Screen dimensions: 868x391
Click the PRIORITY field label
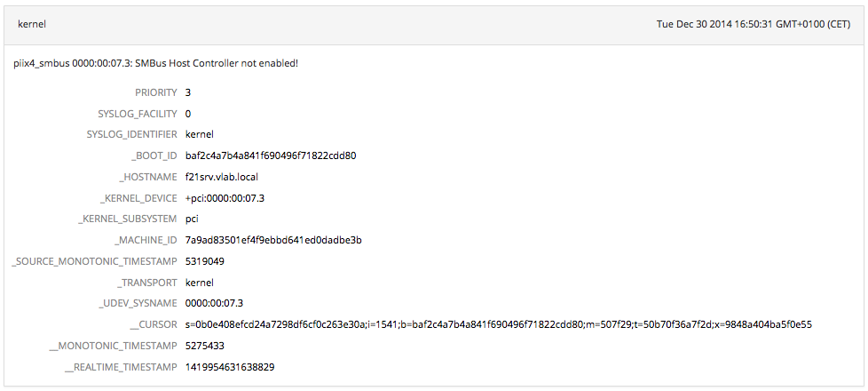point(156,92)
